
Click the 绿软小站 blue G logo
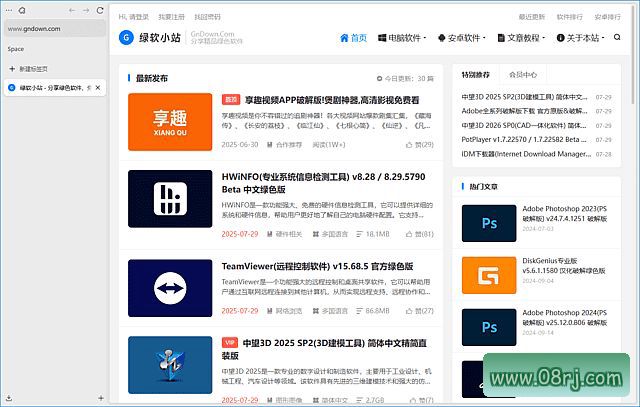click(126, 38)
